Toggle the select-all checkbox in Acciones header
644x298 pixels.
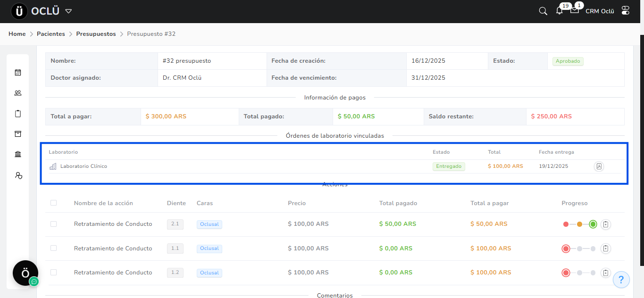click(x=53, y=203)
